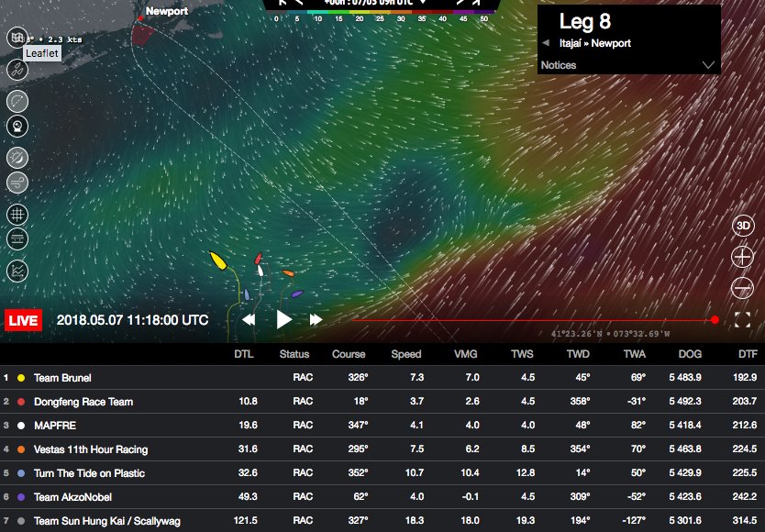This screenshot has width=765, height=532.
Task: Select Team AkzoNobel in the leaderboard
Action: click(x=382, y=497)
